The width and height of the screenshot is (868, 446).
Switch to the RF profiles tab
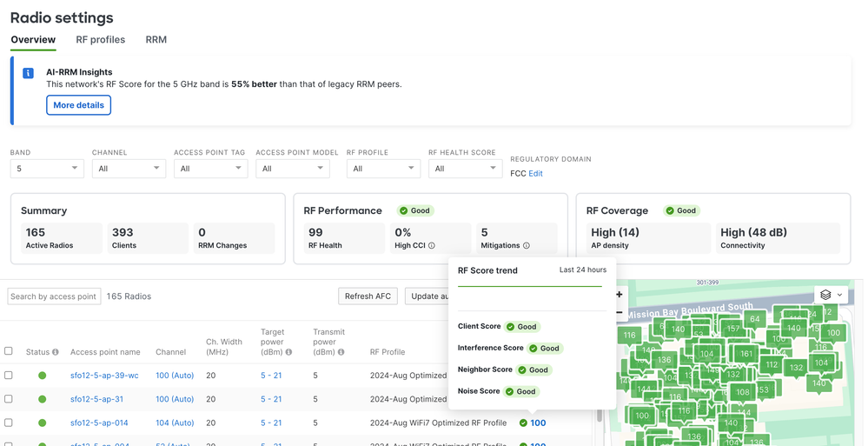(x=100, y=40)
